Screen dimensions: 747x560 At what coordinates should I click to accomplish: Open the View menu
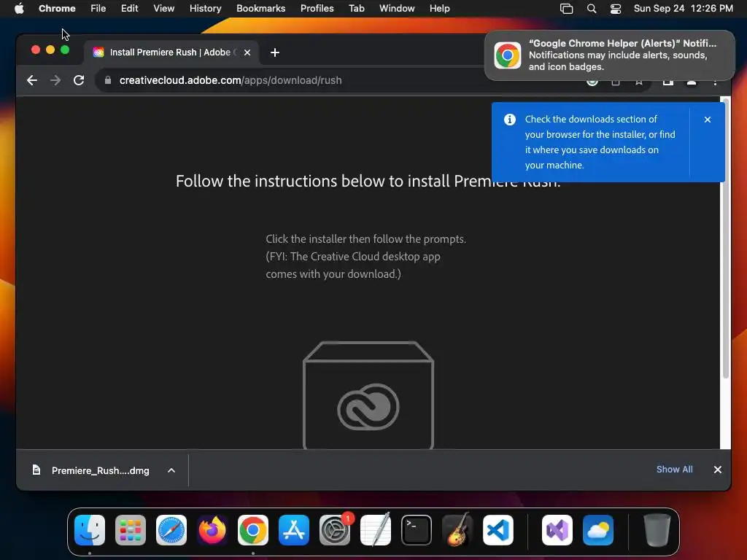click(164, 9)
